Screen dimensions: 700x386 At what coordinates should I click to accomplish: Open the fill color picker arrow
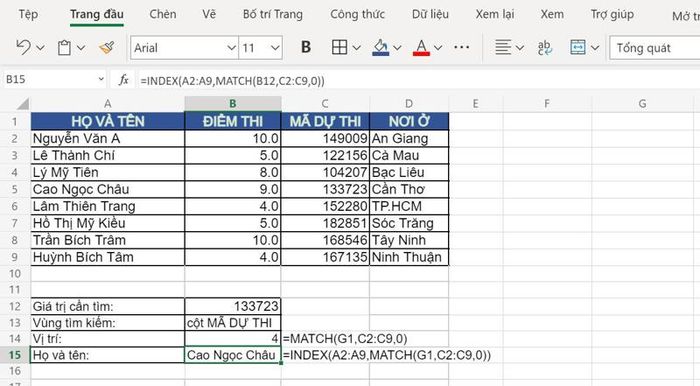397,48
